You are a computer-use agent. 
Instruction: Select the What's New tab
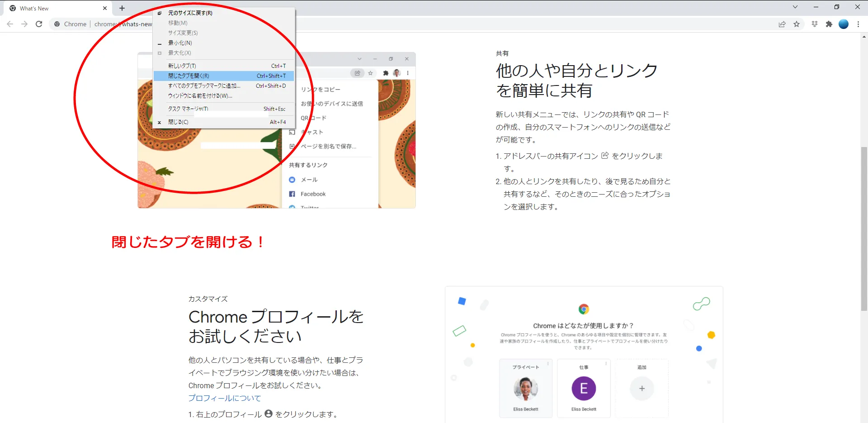[57, 8]
